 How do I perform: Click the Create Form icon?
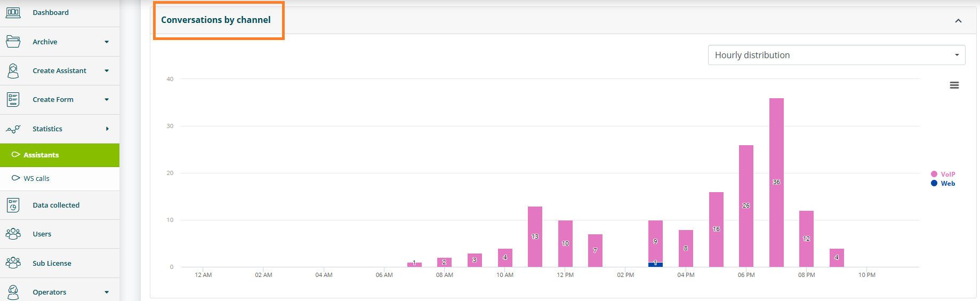(x=13, y=99)
